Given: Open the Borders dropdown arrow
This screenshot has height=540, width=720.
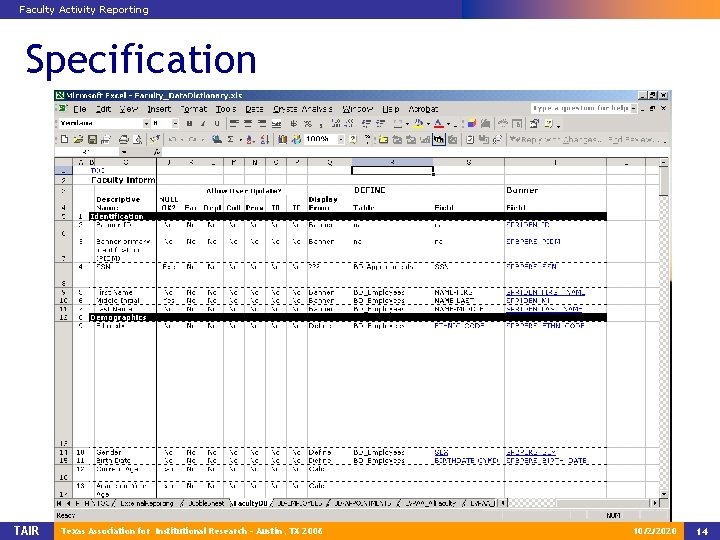Looking at the screenshot, I should 407,124.
